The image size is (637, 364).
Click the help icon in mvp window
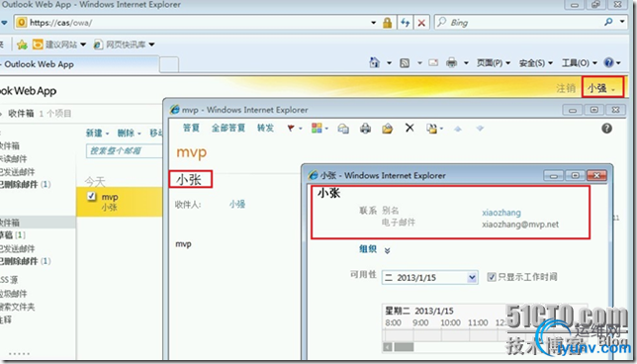click(x=607, y=129)
